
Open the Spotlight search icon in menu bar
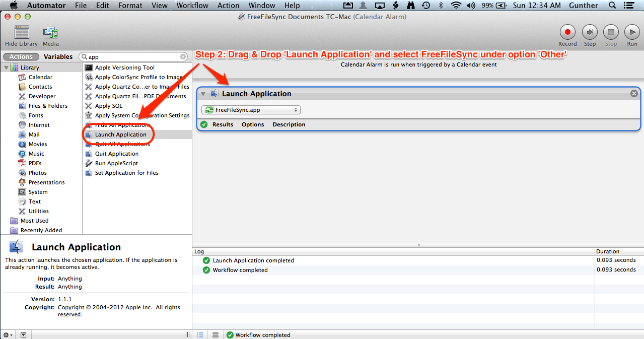[x=612, y=6]
